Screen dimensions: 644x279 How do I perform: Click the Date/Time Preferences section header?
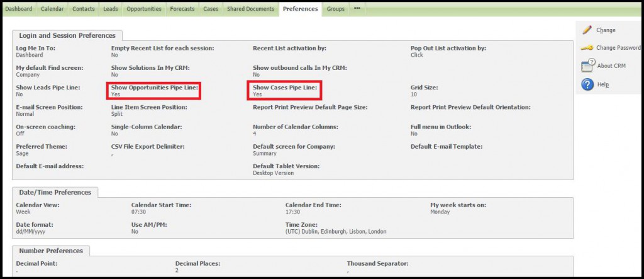(x=55, y=192)
